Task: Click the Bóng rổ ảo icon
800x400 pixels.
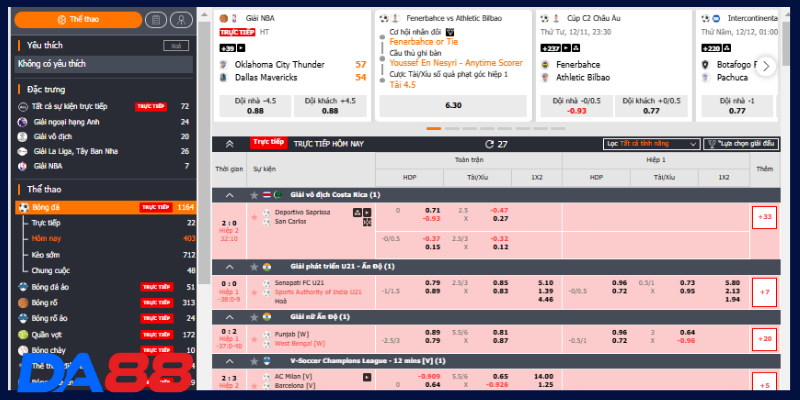Action: (22, 318)
